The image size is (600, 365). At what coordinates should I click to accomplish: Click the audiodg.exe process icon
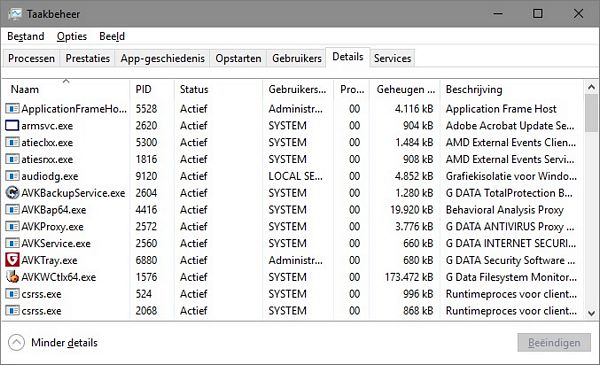click(x=12, y=176)
